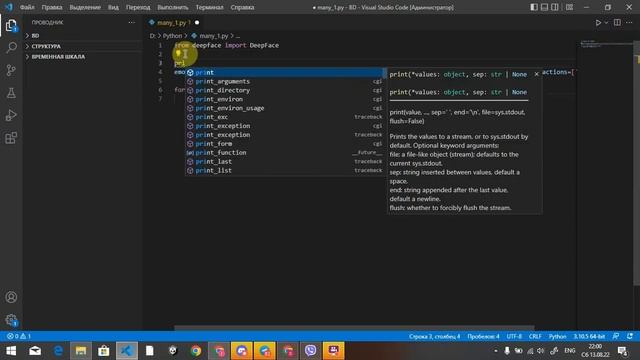Split the editor to the right
Viewport: 640px width, 360px height.
point(617,23)
